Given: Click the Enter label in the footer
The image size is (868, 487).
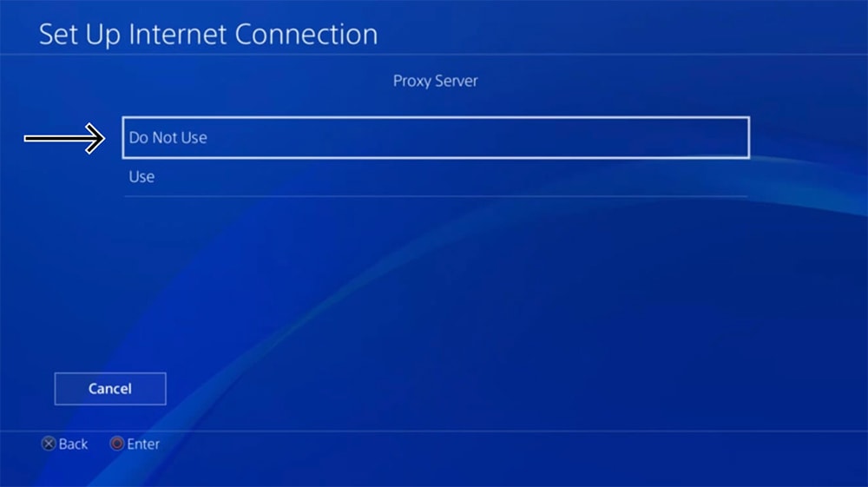Looking at the screenshot, I should coord(143,444).
